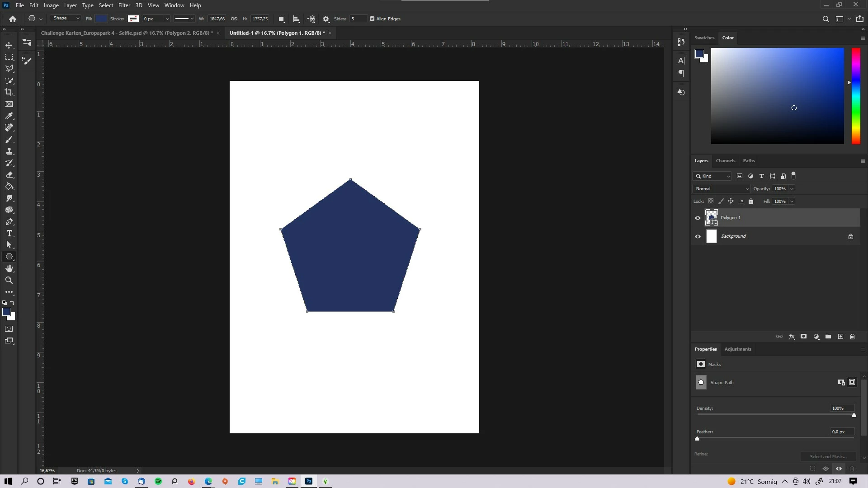868x488 pixels.
Task: Expand the layer Opacity dropdown arrow
Action: (792, 189)
